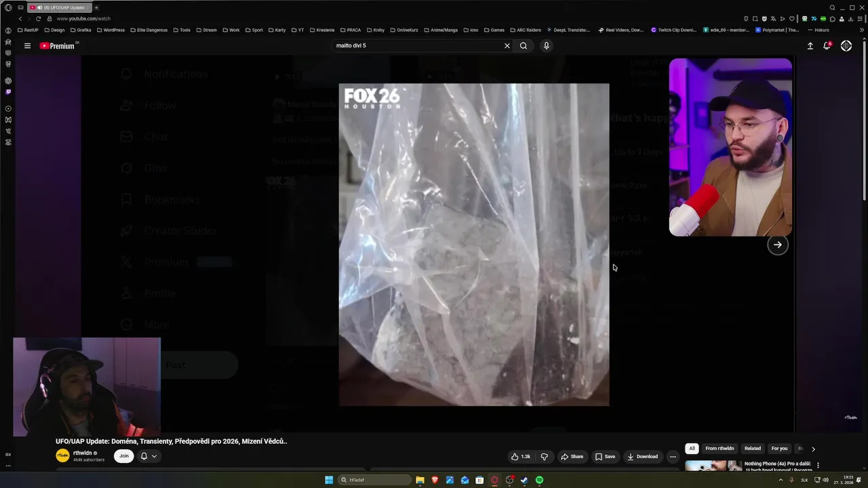Show hidden bookmarks with the overflow chevron

[x=863, y=30]
